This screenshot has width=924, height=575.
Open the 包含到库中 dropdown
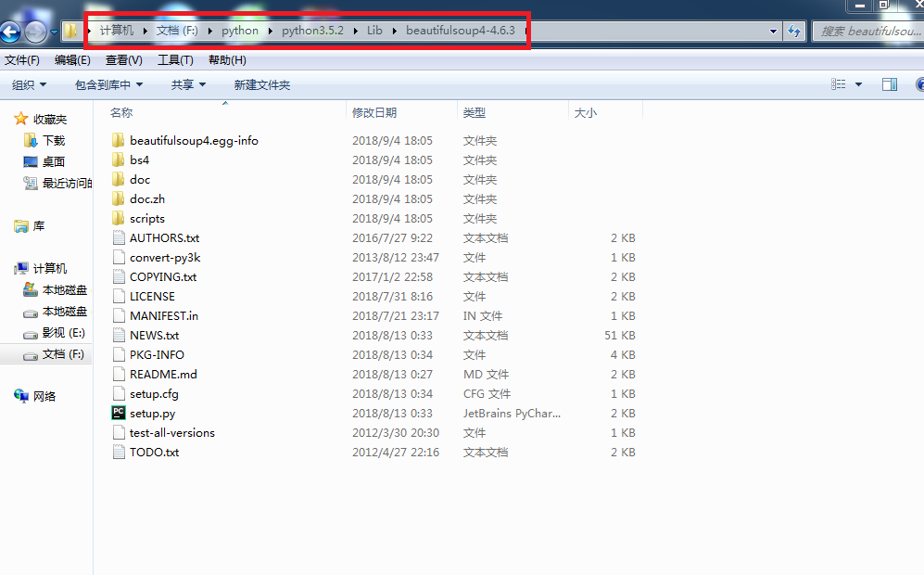click(x=109, y=85)
